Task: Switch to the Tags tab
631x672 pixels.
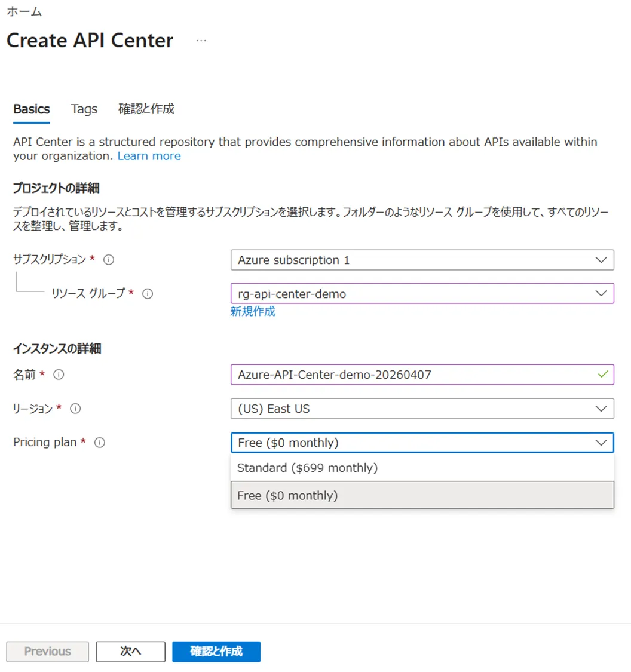Action: click(x=84, y=109)
